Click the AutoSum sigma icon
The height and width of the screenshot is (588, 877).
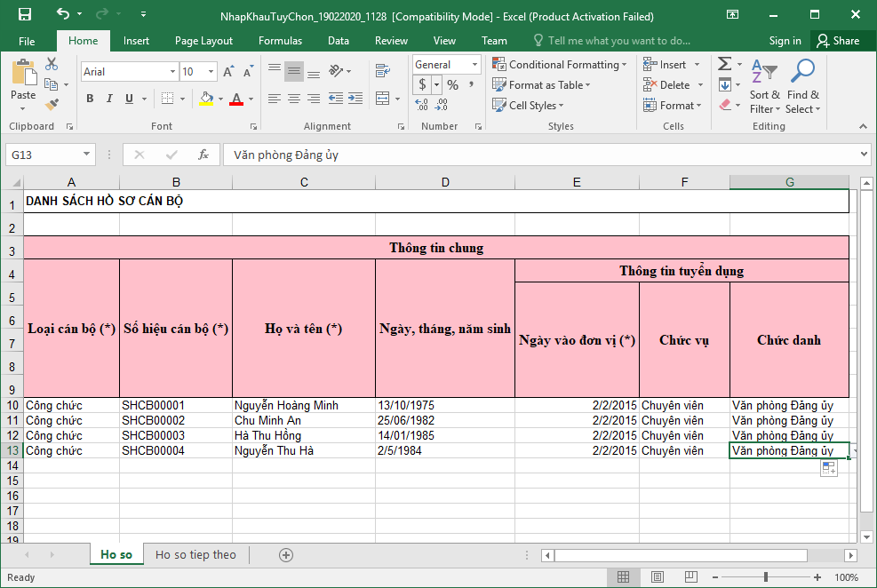[x=724, y=64]
